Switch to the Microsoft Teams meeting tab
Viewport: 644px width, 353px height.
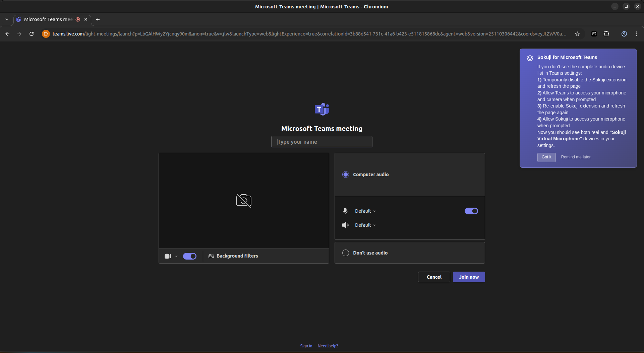tap(48, 19)
